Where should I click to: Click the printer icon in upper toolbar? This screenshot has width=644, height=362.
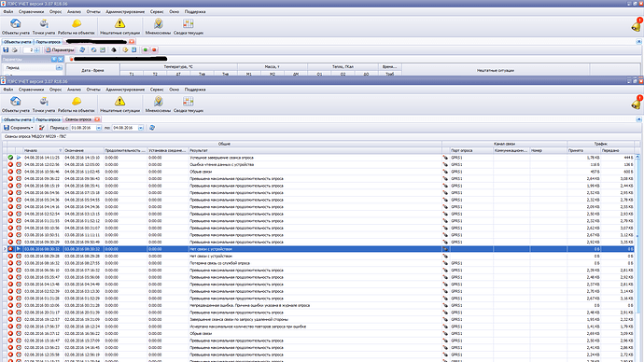14,50
